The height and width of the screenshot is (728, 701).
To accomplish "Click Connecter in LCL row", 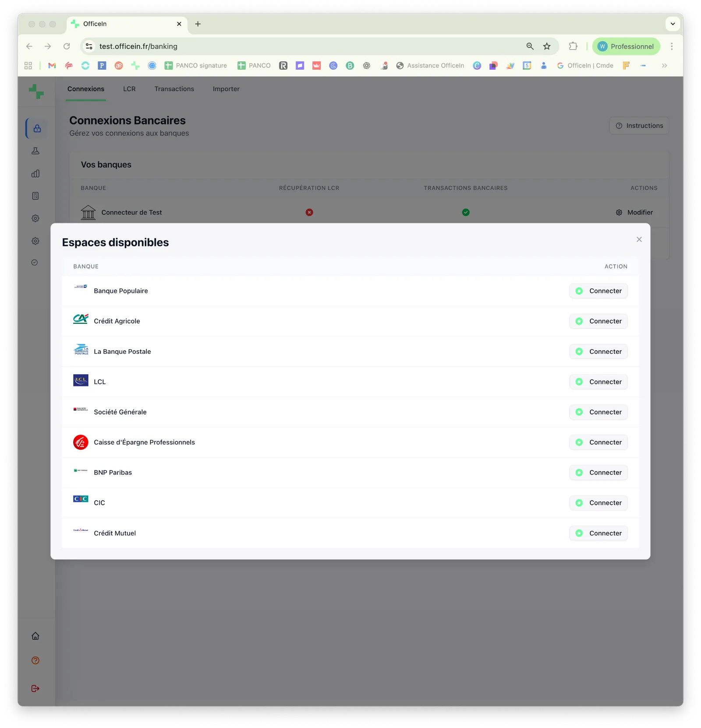I will pyautogui.click(x=598, y=382).
